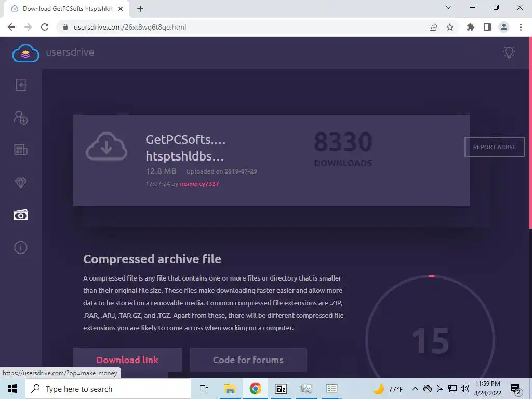Screen dimensions: 532x399
Task: Open the volume control tray icon
Action: [465, 389]
